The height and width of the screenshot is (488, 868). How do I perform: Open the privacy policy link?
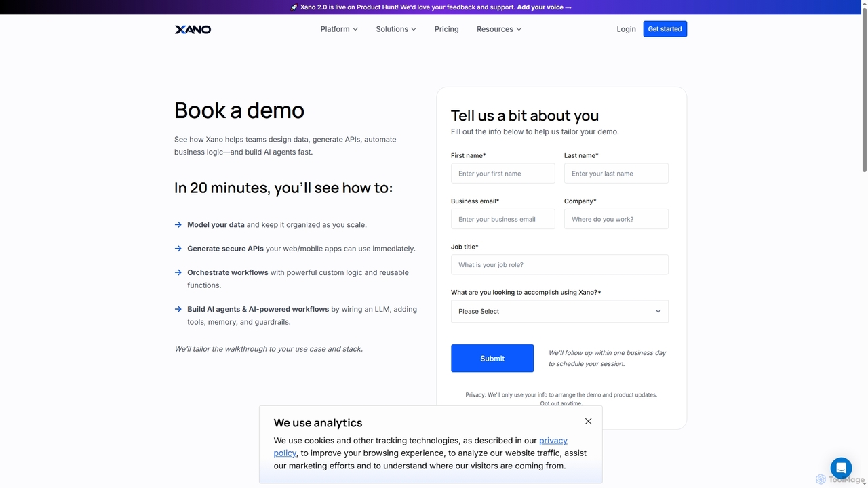pyautogui.click(x=420, y=447)
